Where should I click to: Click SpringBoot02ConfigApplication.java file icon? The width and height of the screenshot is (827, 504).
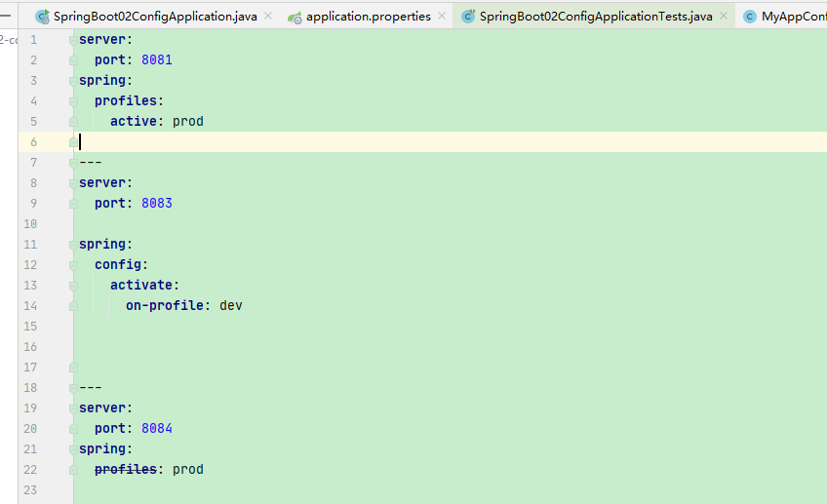pos(42,17)
